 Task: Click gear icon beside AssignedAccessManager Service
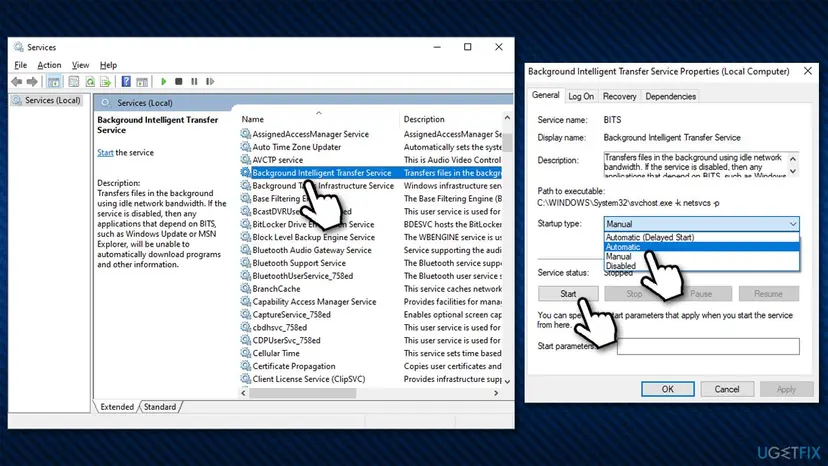pyautogui.click(x=245, y=134)
